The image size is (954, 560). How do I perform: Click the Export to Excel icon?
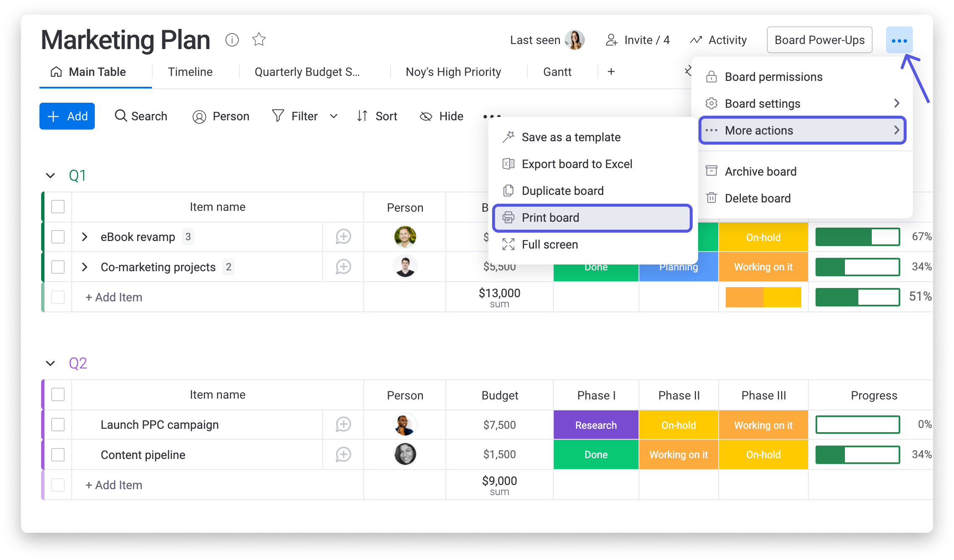(x=508, y=163)
